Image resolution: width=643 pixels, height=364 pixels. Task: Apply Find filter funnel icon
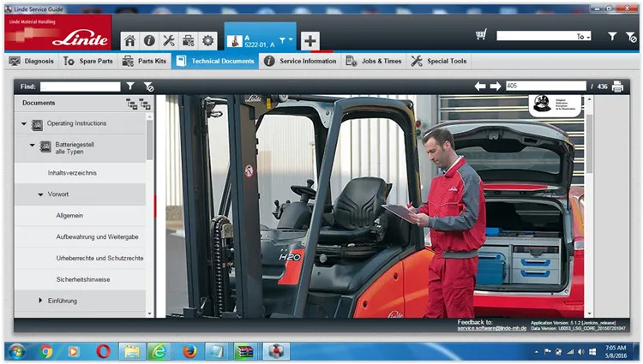pos(130,86)
